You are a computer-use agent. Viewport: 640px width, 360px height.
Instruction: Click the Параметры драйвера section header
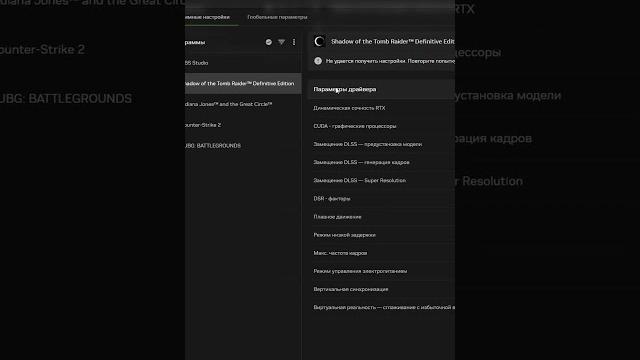pyautogui.click(x=382, y=89)
